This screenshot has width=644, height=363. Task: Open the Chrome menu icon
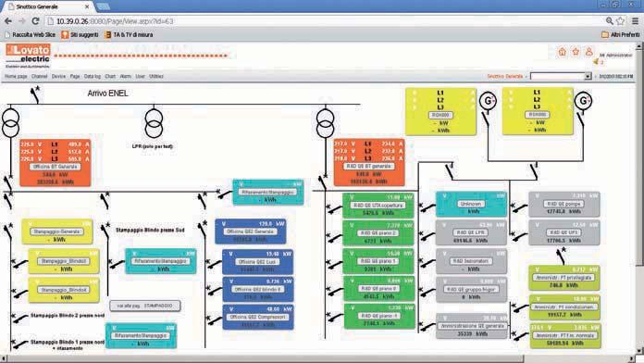635,21
